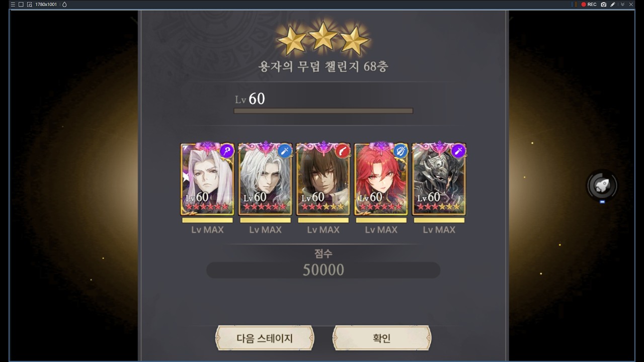
Task: Collapse the toolbar with double-chevron icon
Action: (622, 4)
